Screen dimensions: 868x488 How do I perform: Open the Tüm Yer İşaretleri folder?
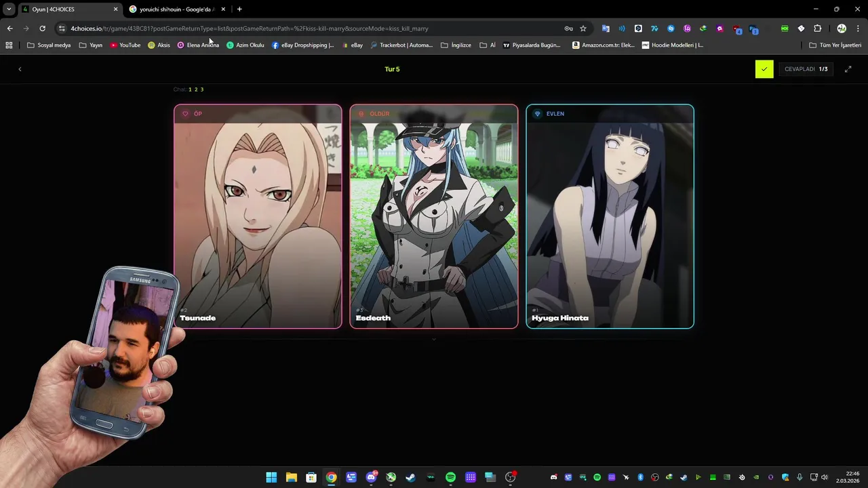tap(835, 45)
